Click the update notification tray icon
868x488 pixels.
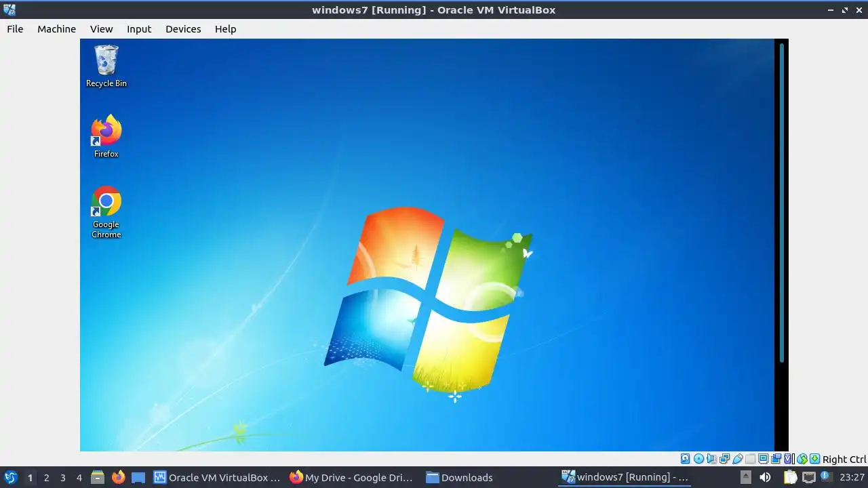[826, 477]
